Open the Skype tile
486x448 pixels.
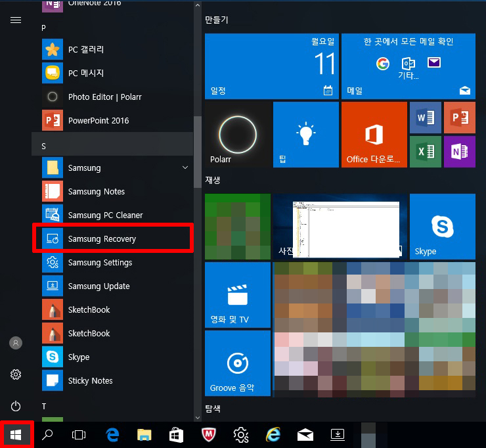point(442,227)
